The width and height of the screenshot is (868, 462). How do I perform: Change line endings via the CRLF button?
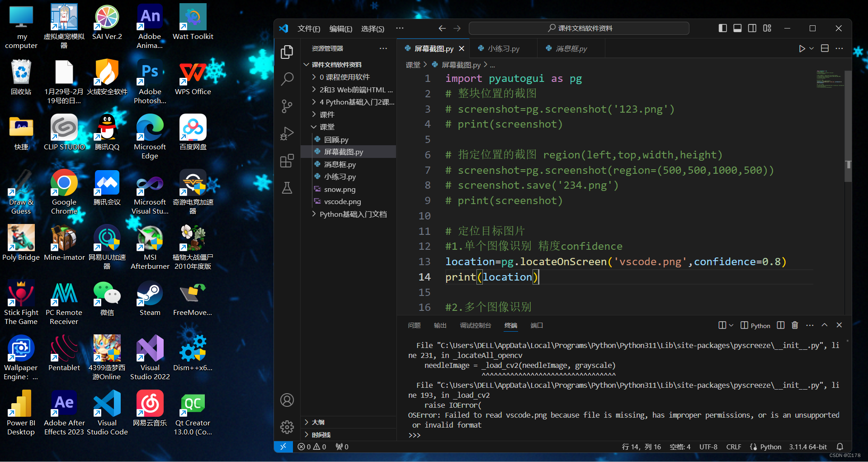(733, 447)
